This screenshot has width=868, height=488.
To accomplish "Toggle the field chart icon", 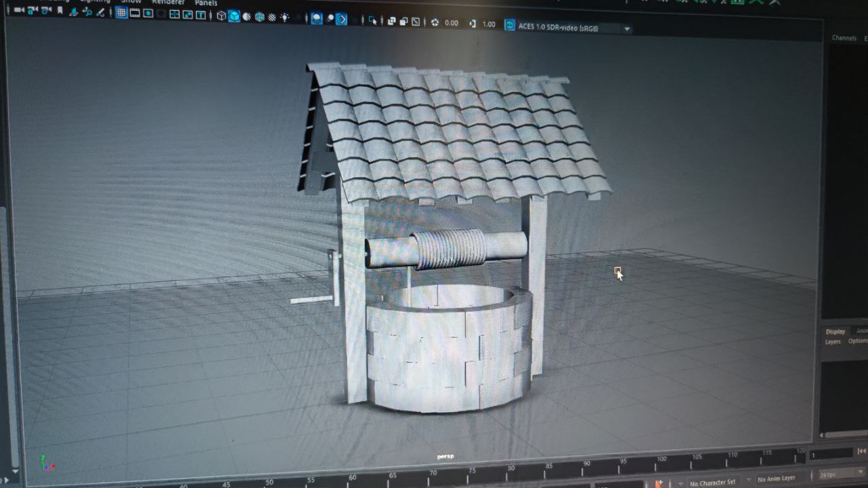I will tap(174, 14).
